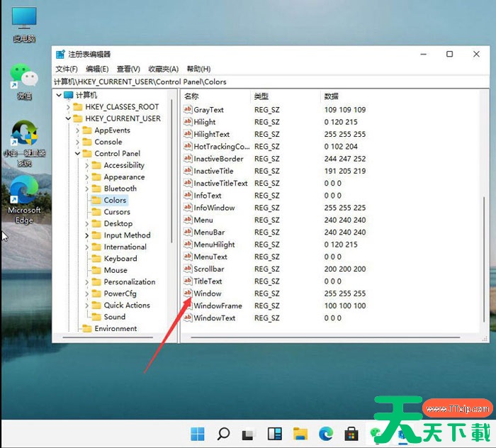Open File Explorer from taskbar
Image resolution: width=496 pixels, height=448 pixels.
tap(300, 434)
